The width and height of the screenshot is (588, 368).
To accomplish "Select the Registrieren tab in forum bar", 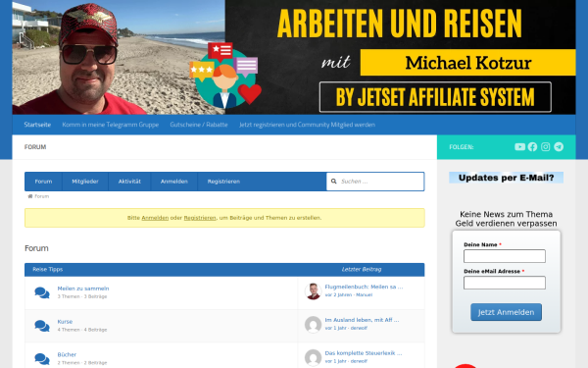I will 223,182.
